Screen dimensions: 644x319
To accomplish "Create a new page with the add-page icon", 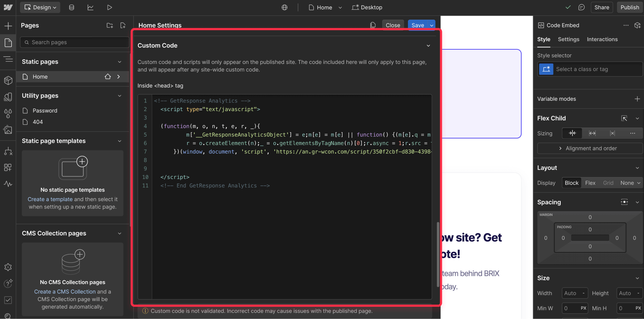I will [123, 25].
